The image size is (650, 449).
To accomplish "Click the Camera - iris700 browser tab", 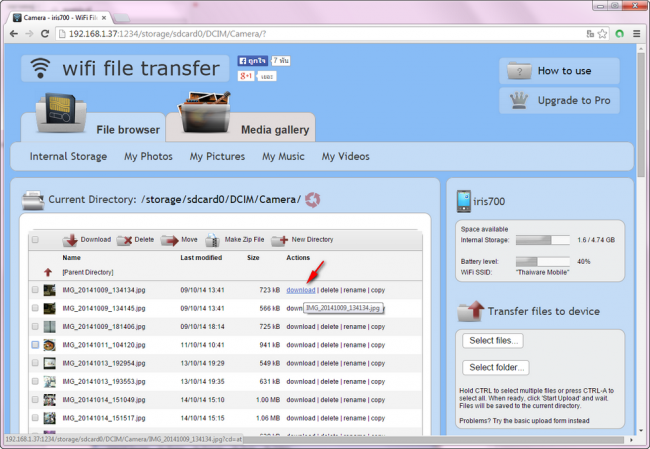I will coord(61,17).
